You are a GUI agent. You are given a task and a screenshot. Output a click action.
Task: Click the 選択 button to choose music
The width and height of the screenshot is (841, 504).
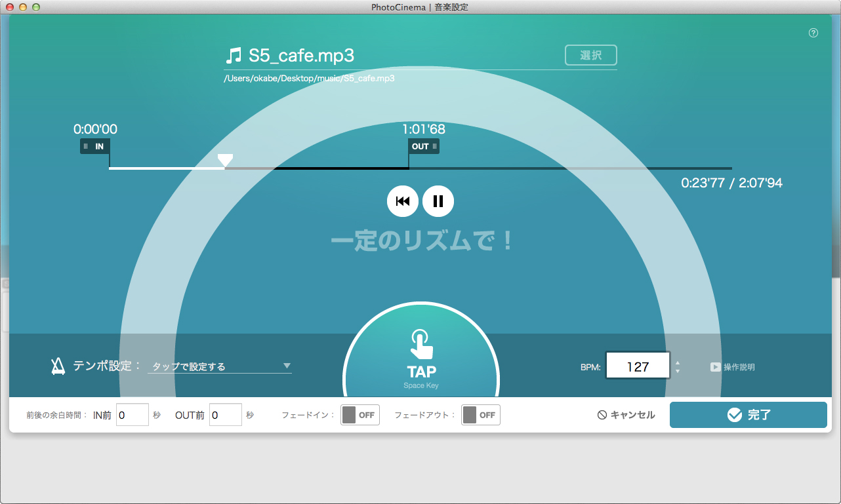click(x=591, y=56)
